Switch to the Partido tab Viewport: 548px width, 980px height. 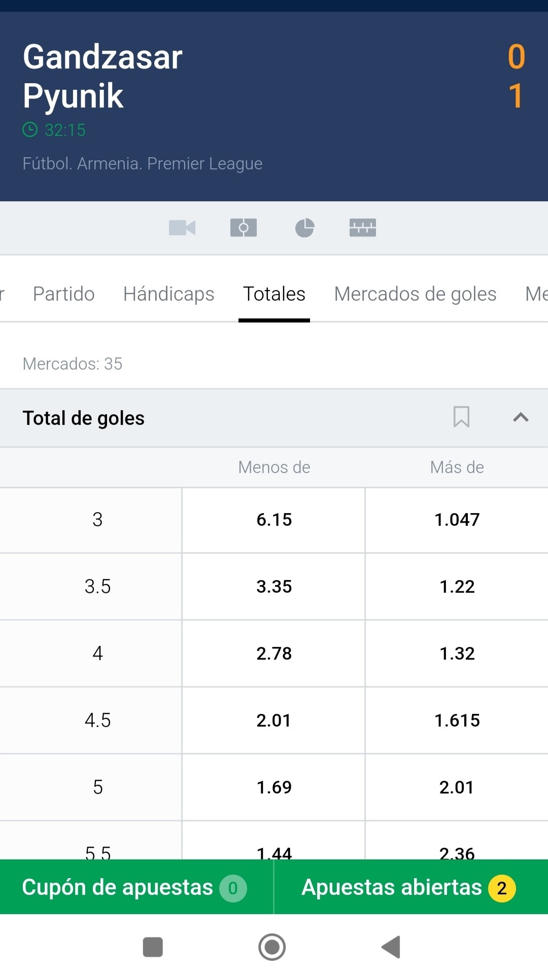[64, 294]
